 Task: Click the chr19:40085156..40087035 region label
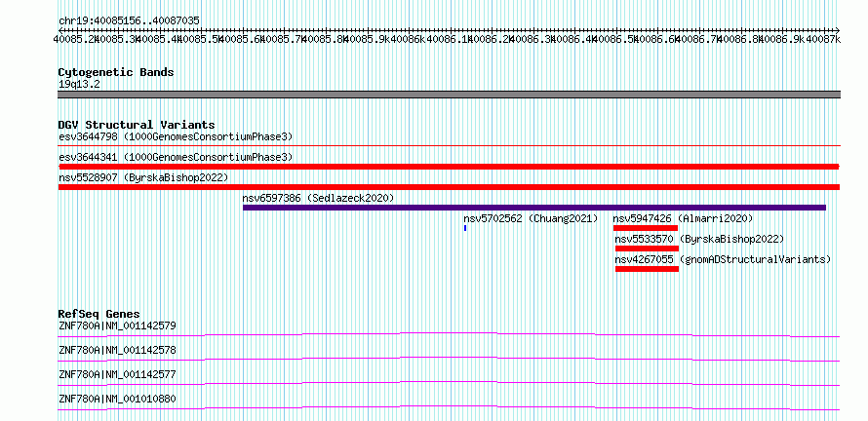coord(129,20)
